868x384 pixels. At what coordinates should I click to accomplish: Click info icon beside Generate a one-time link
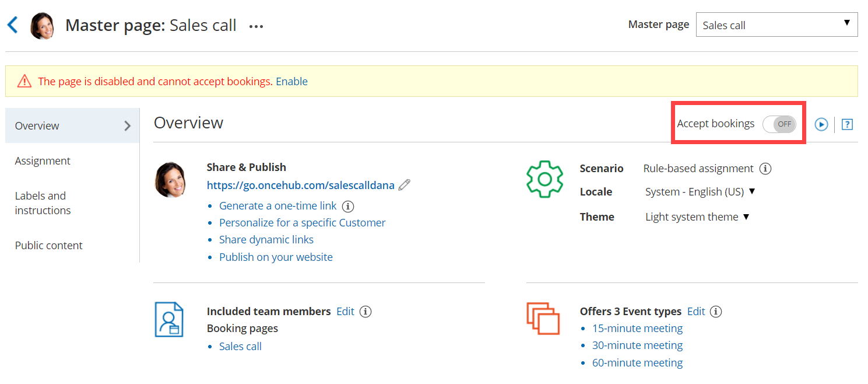click(x=348, y=206)
